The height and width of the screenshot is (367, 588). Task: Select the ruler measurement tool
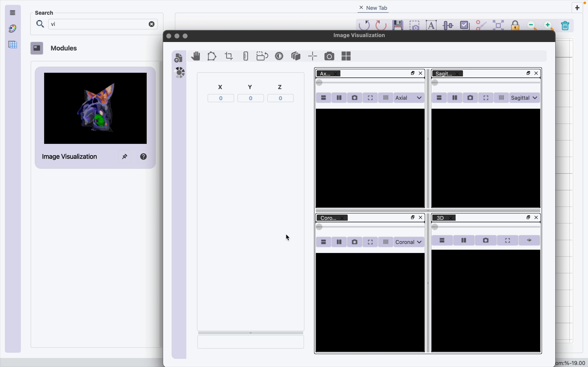click(x=246, y=57)
